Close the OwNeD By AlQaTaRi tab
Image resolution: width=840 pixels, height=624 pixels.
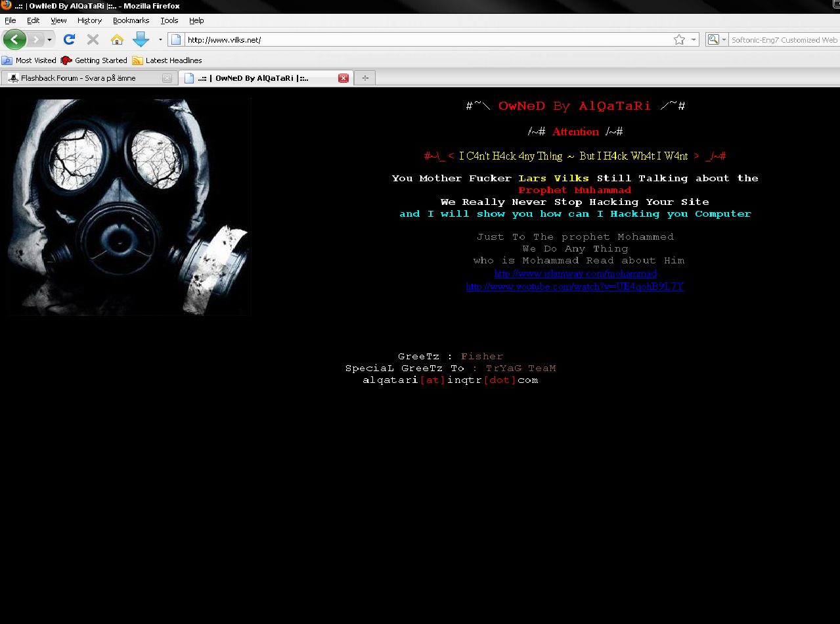coord(343,78)
